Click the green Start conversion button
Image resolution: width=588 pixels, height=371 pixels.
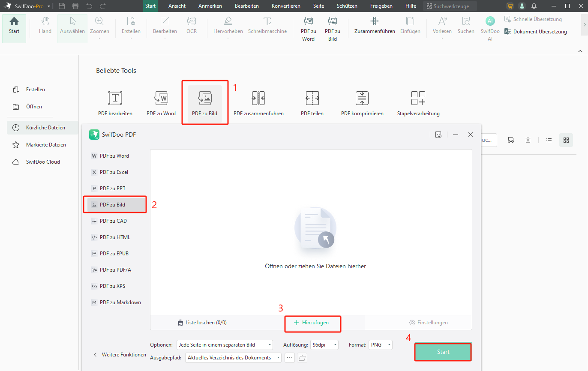pos(443,352)
